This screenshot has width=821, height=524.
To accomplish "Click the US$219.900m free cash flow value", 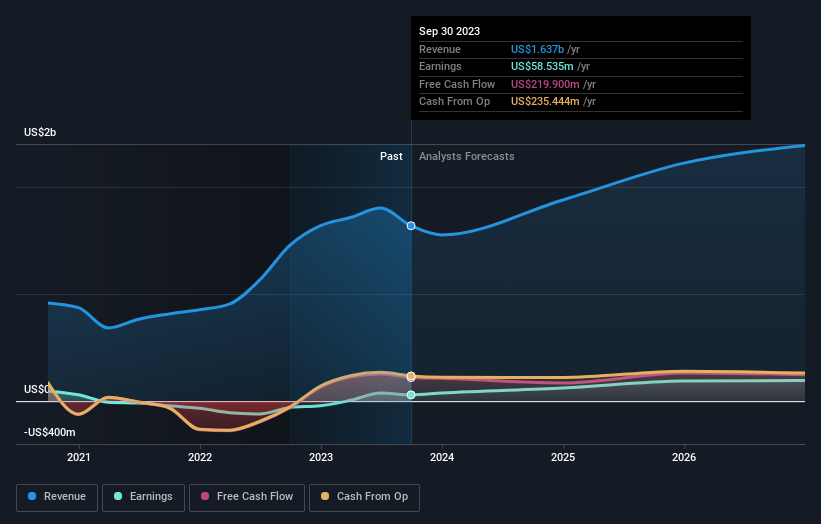I will [545, 84].
